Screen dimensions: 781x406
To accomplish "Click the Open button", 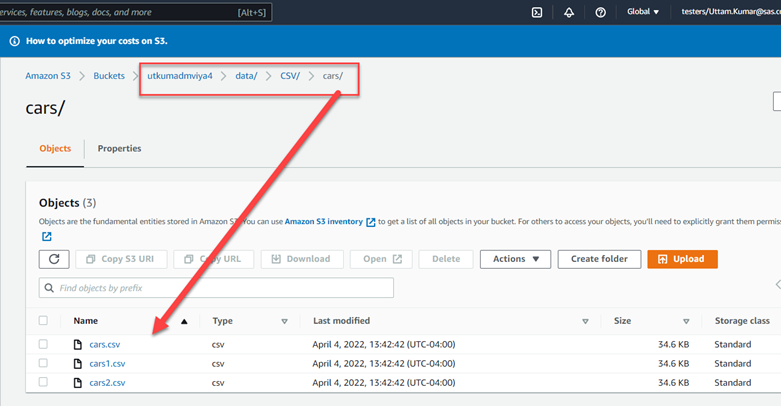I will click(381, 259).
